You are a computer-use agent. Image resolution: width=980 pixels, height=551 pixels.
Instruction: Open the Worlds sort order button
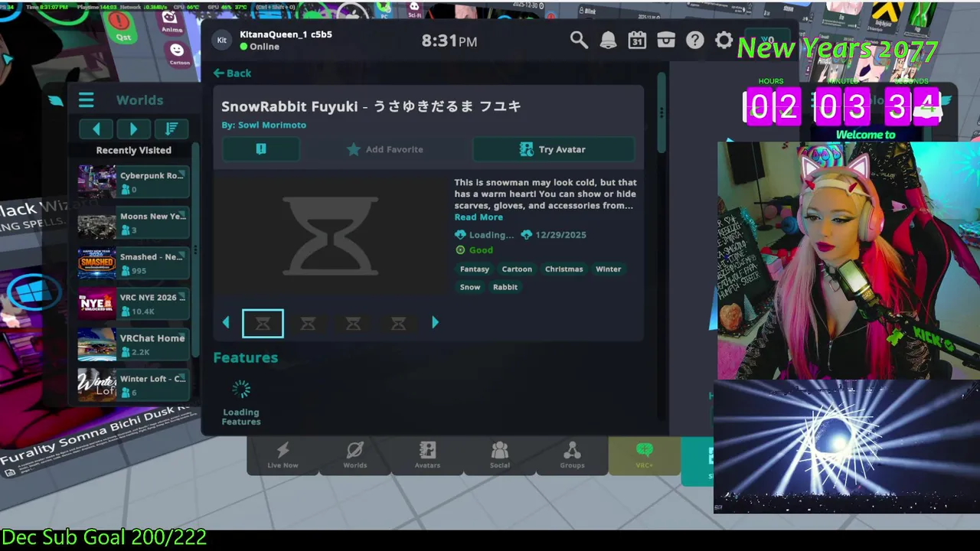171,129
